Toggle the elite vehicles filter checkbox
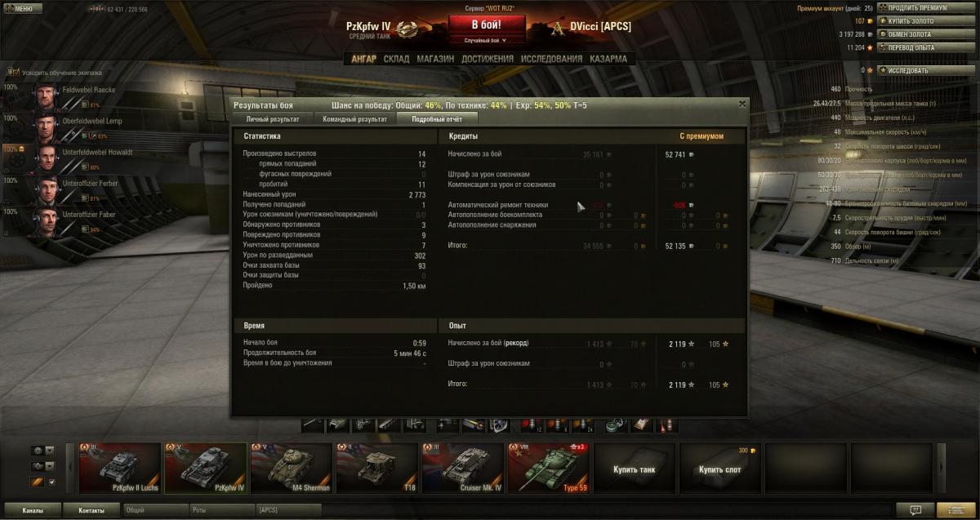This screenshot has width=980, height=520. [51, 482]
